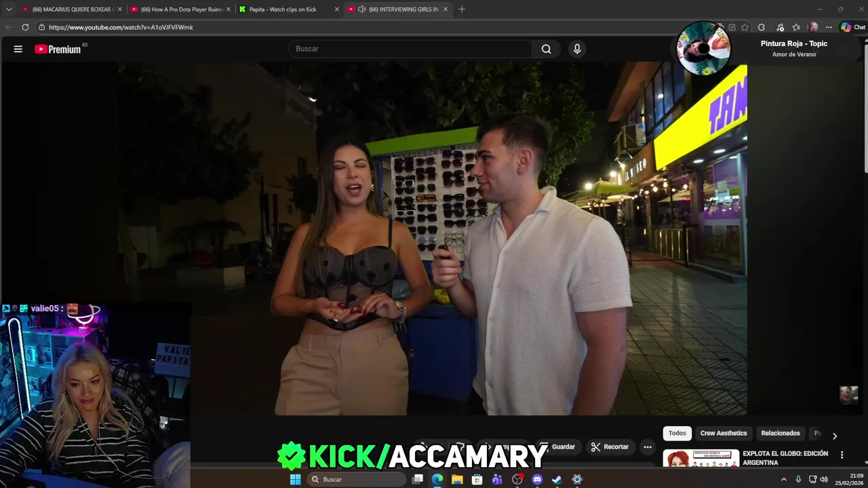Open the OBS Studio taskbar icon
Viewport: 868px width, 488px height.
click(x=517, y=479)
